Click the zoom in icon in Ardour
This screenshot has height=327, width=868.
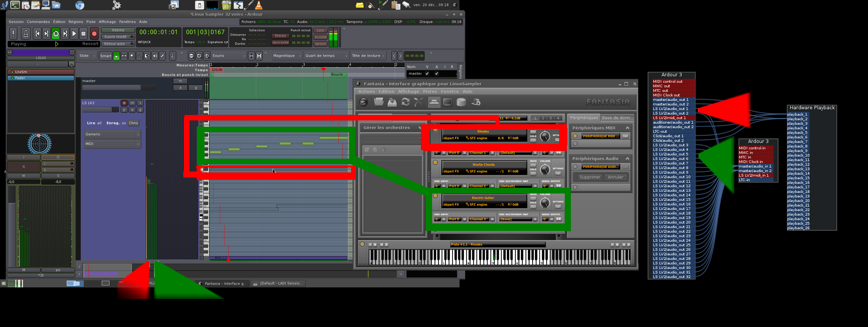199,56
